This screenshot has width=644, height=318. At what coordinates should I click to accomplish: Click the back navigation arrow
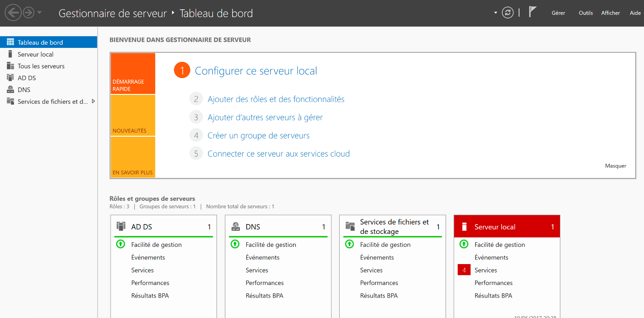coord(13,13)
